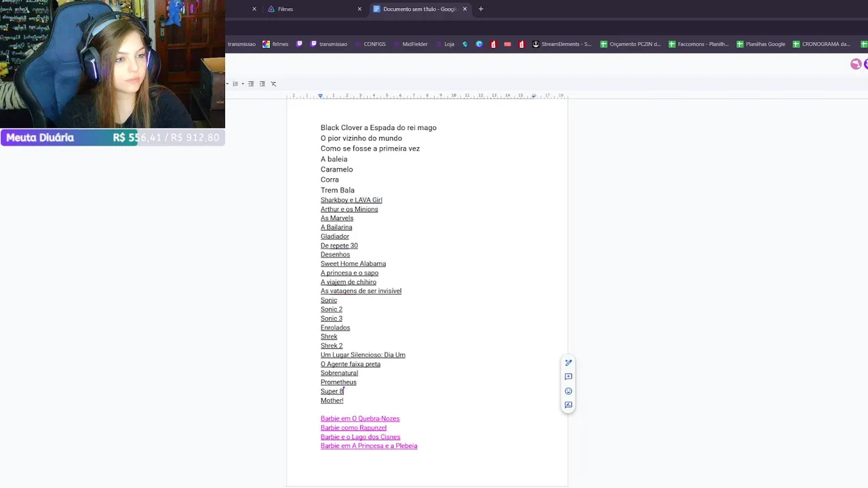Click the numbered list toolbar icon
Screen dimensions: 868x488
click(x=235, y=84)
